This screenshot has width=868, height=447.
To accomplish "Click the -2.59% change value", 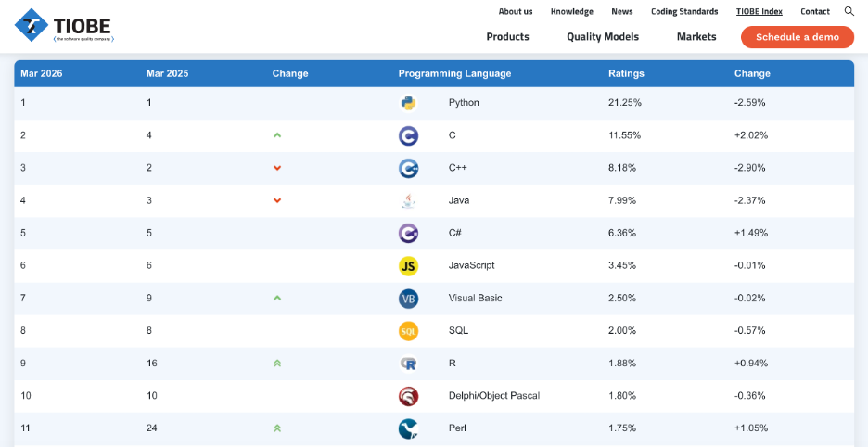I will (x=750, y=102).
